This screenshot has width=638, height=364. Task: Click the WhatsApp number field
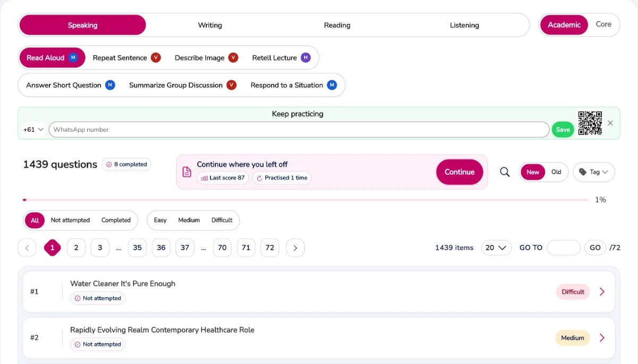299,130
